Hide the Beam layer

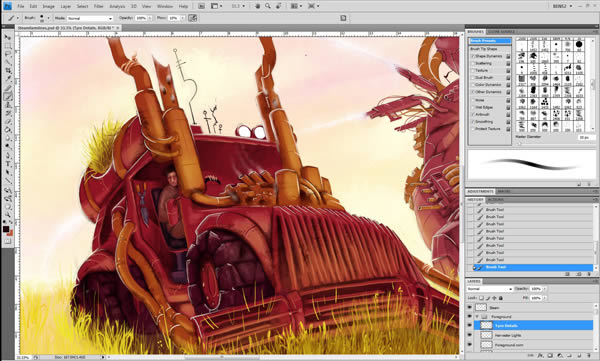tap(470, 307)
